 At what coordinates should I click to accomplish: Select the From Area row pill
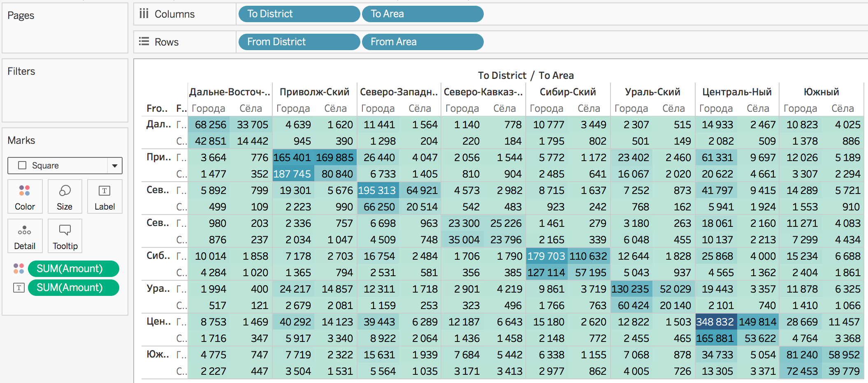422,42
